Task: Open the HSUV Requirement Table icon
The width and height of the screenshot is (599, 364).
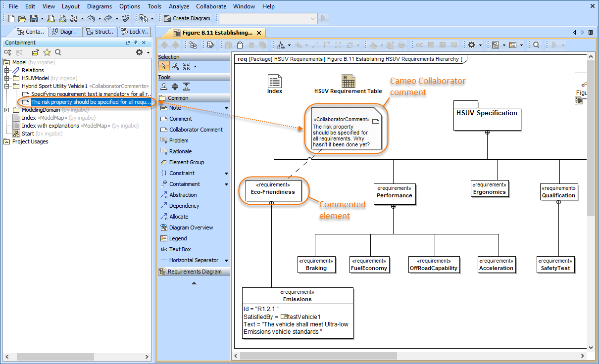Action: pyautogui.click(x=348, y=82)
